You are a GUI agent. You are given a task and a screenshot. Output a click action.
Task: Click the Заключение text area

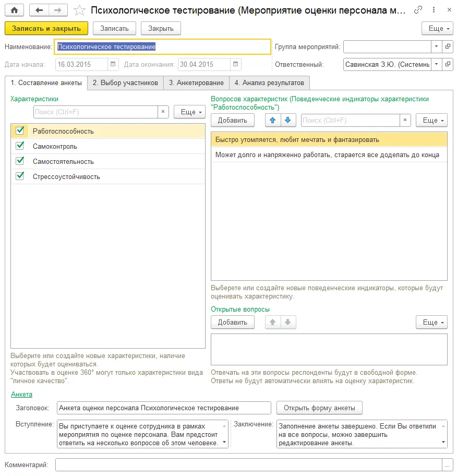[362, 434]
